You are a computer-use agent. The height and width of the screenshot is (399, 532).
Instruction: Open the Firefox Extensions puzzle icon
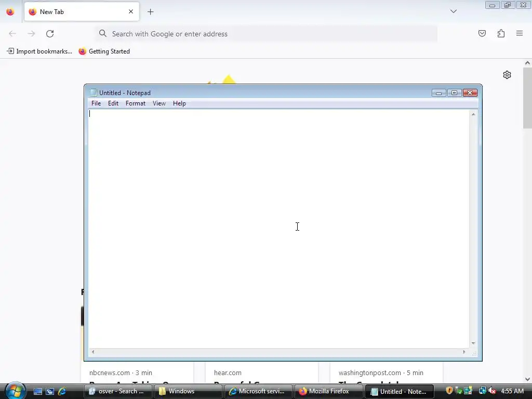[501, 33]
